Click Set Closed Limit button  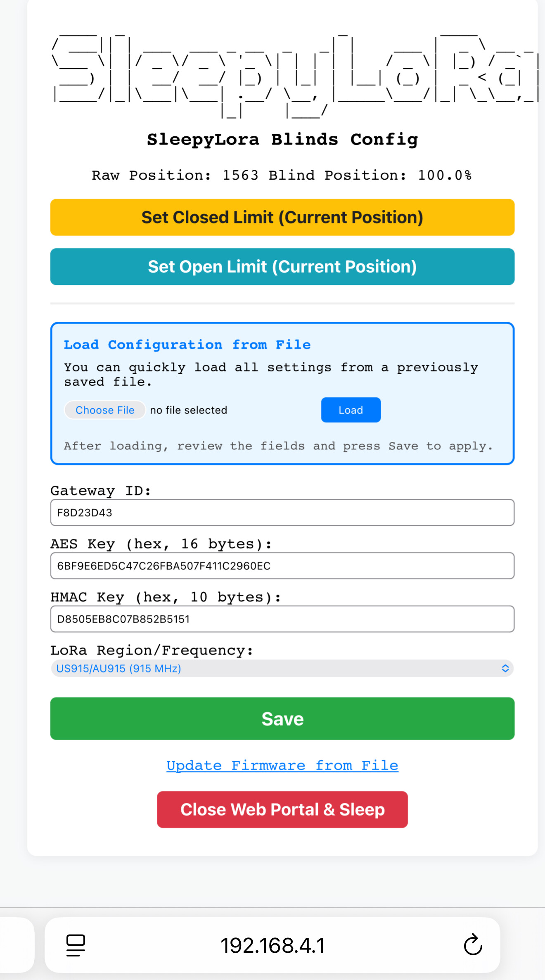[282, 217]
